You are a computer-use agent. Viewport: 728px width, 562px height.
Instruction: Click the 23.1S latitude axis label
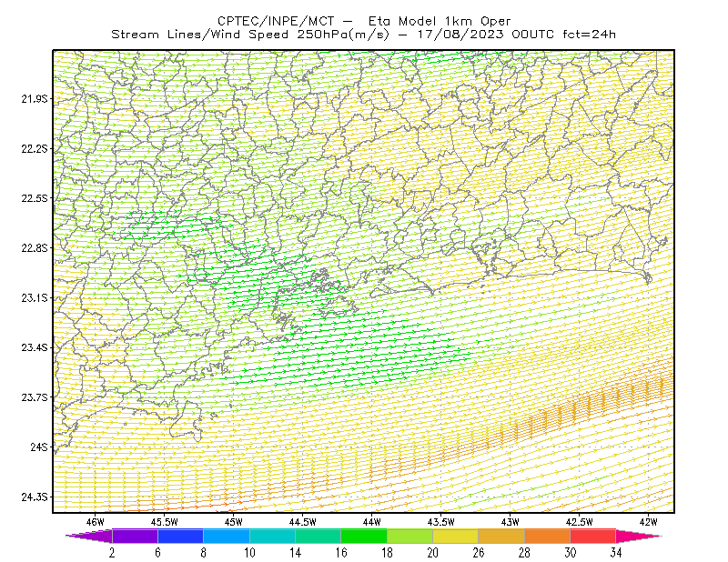coord(35,298)
